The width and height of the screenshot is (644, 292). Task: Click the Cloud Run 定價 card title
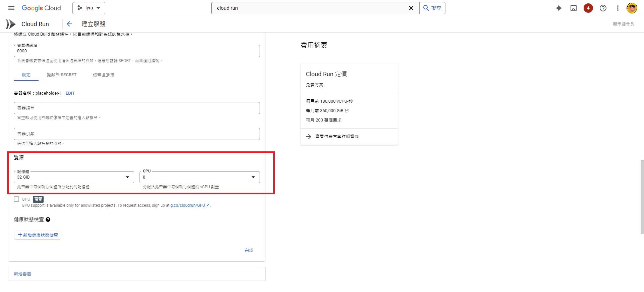326,74
